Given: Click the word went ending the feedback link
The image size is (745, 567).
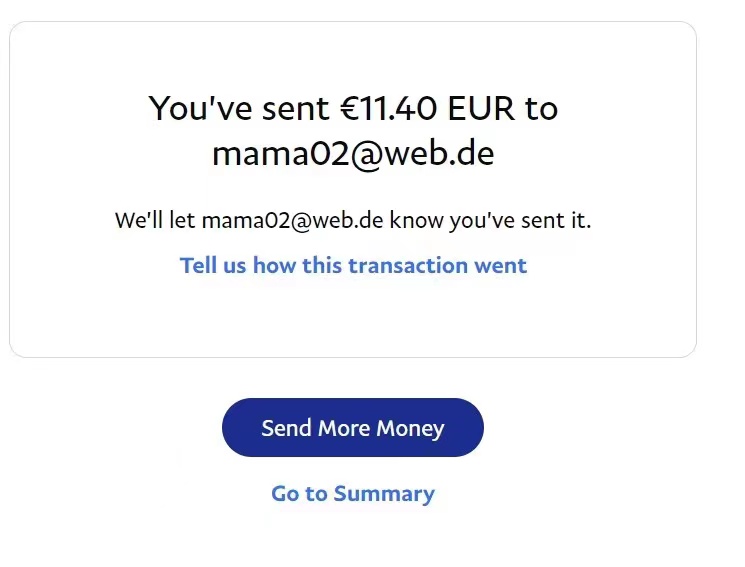Looking at the screenshot, I should (501, 265).
